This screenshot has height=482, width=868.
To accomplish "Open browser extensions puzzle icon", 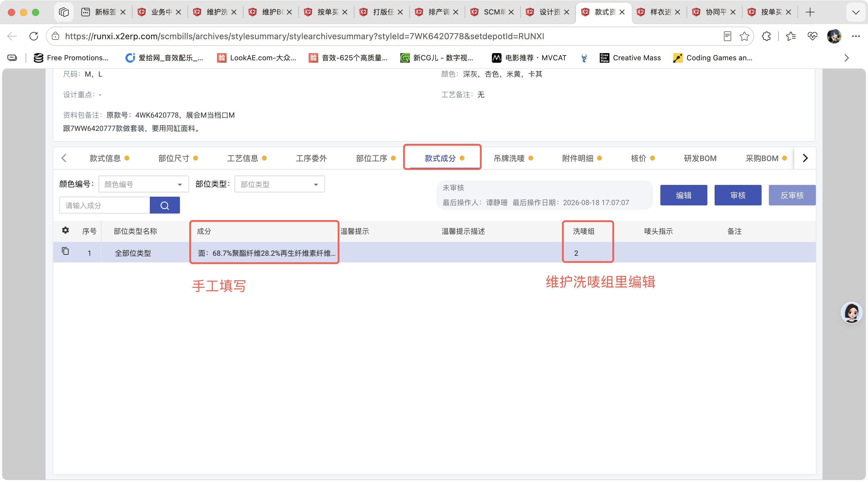I will click(x=766, y=36).
